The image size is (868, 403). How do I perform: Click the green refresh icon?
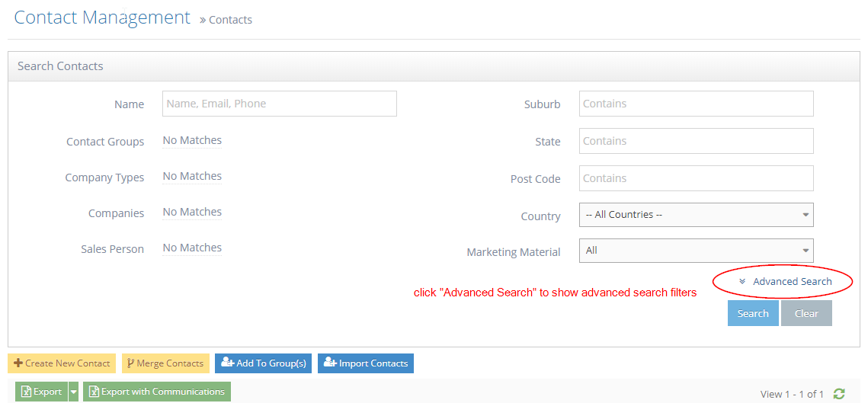tap(840, 394)
